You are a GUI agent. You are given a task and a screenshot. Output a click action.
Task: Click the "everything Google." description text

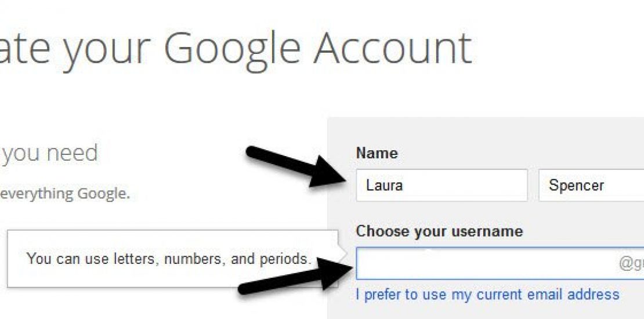(x=65, y=194)
